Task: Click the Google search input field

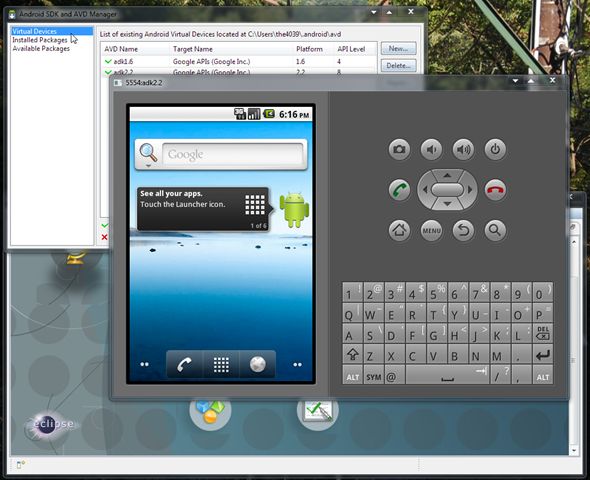Action: tap(233, 154)
